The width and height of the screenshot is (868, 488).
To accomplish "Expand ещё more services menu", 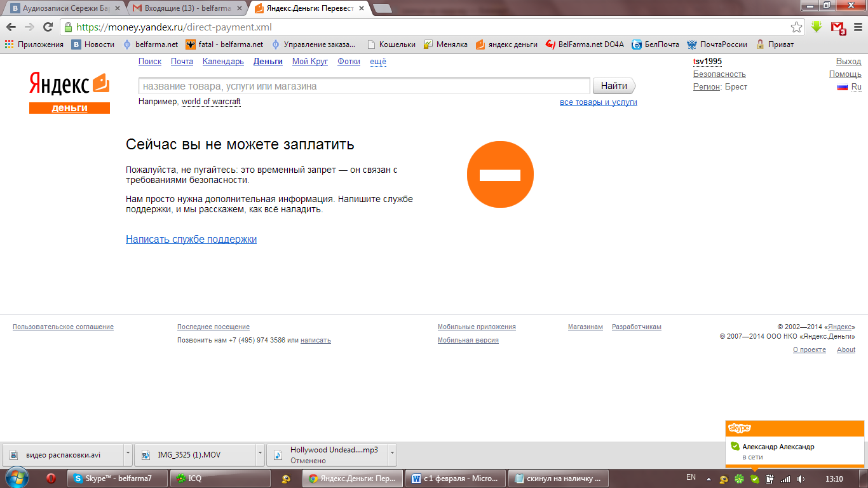I will 378,62.
